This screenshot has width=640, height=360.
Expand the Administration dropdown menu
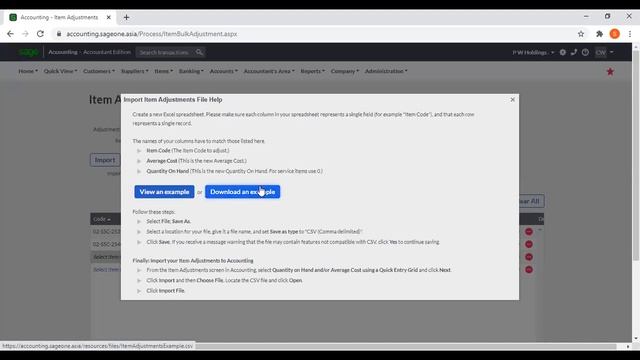point(386,71)
